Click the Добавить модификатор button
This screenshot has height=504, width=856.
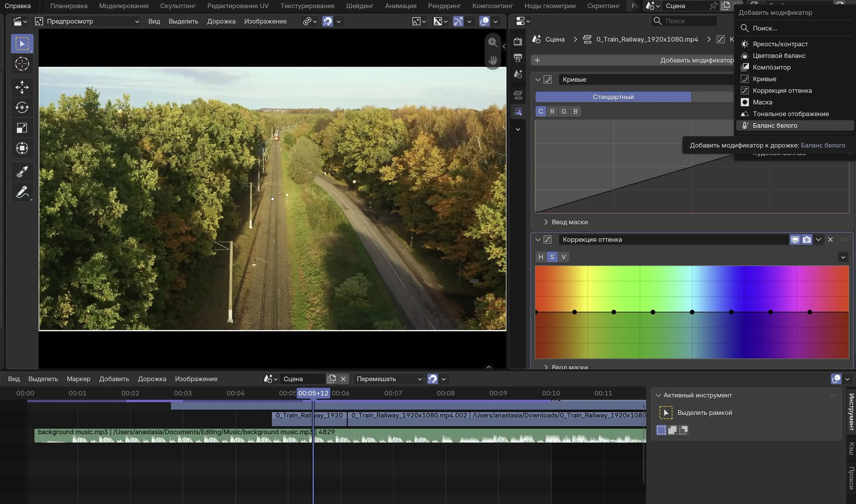[633, 61]
